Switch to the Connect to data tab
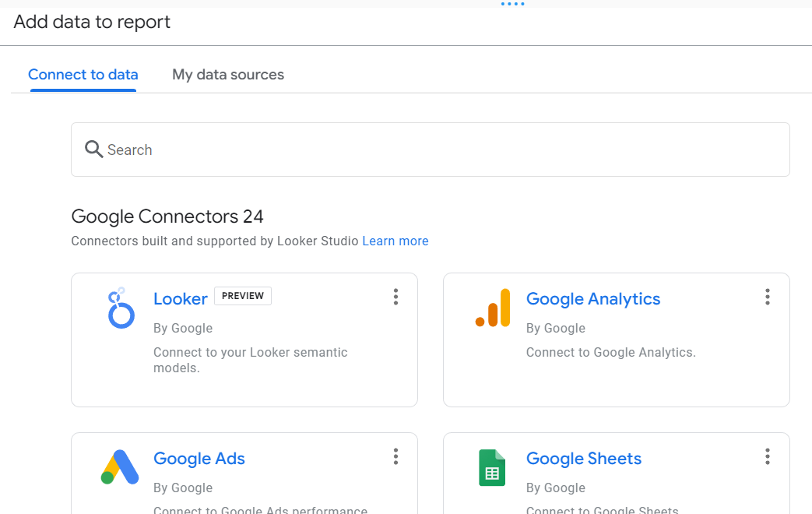 click(x=83, y=75)
